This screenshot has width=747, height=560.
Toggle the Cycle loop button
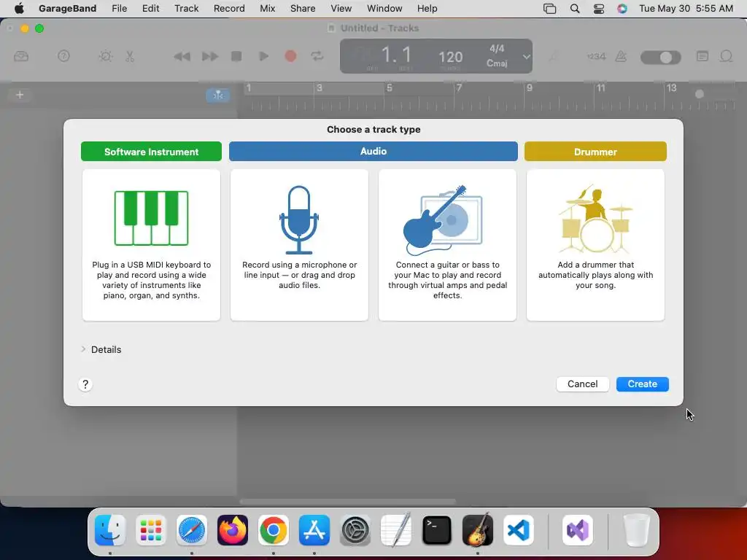tap(317, 56)
